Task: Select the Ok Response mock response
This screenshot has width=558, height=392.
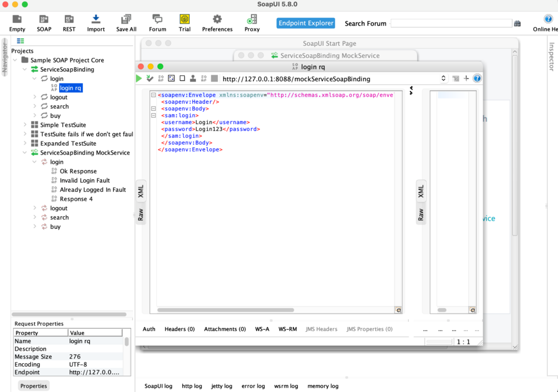Action: tap(78, 171)
